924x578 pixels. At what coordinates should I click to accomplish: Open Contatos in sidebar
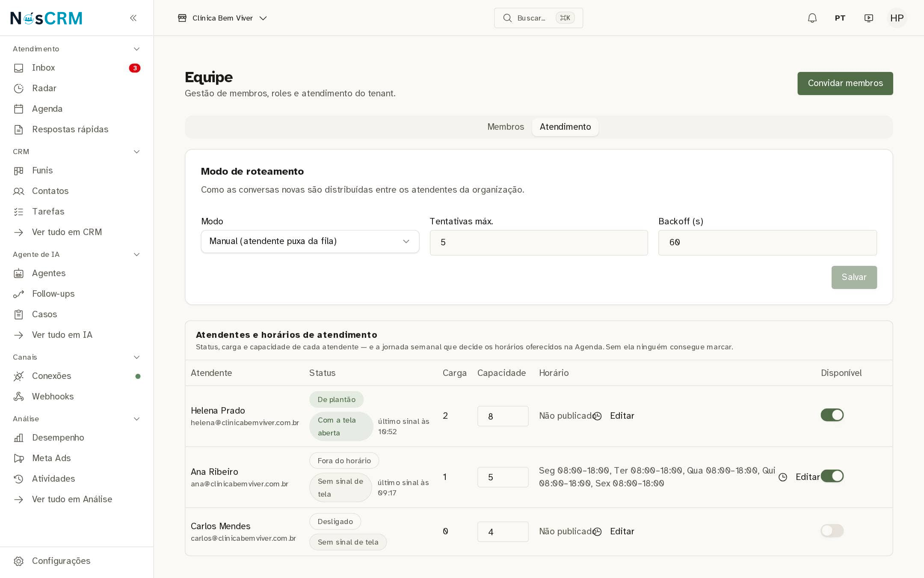pos(77,191)
